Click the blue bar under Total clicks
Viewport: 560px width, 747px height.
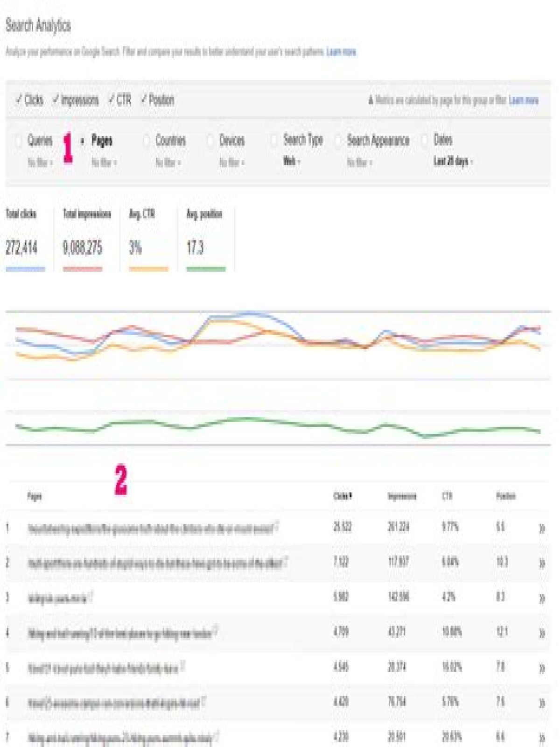[x=25, y=269]
